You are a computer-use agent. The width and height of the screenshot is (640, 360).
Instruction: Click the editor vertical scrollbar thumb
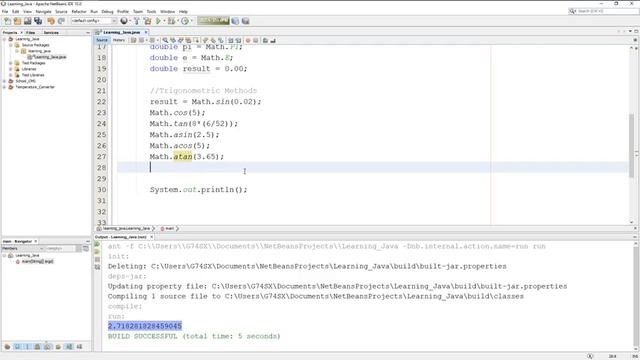[x=632, y=146]
